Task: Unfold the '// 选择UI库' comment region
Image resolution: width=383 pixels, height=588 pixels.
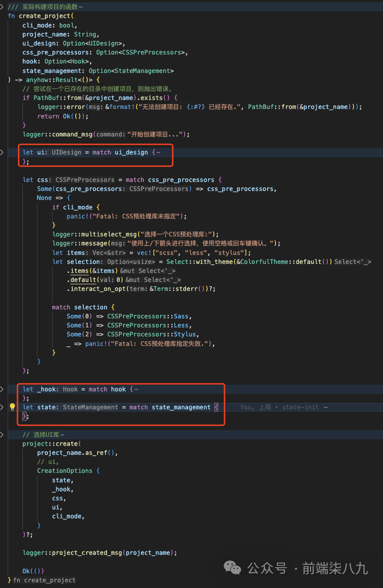Action: pos(2,434)
